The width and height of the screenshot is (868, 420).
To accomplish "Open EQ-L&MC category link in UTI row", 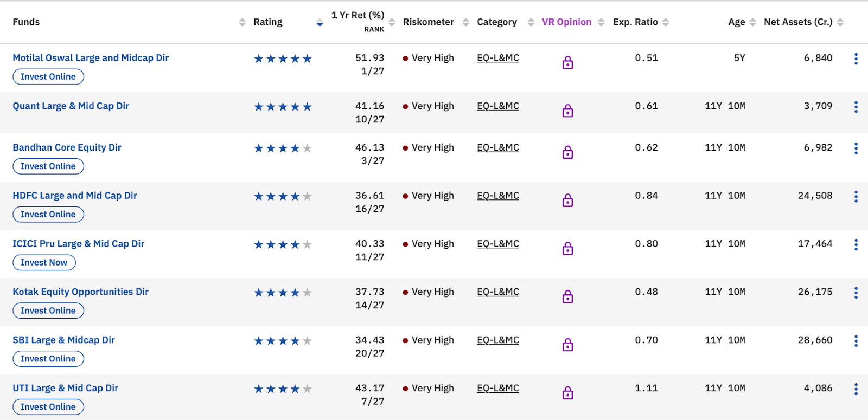I will [498, 388].
